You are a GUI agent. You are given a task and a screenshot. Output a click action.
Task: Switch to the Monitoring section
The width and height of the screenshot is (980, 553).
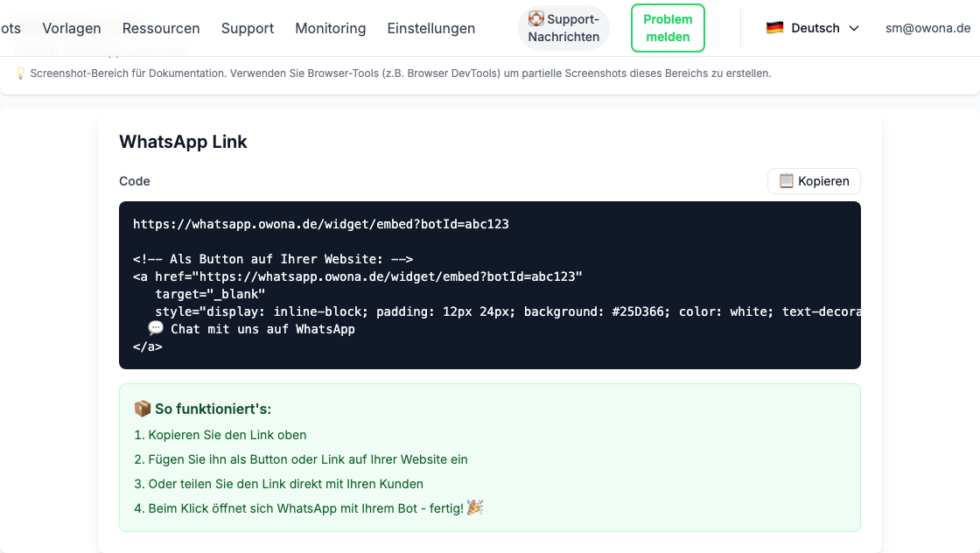tap(331, 28)
